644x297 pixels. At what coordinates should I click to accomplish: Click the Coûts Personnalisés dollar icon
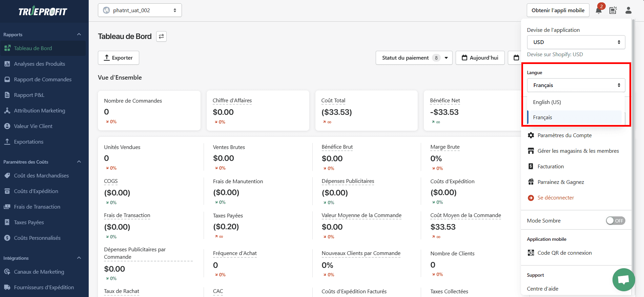(x=7, y=238)
